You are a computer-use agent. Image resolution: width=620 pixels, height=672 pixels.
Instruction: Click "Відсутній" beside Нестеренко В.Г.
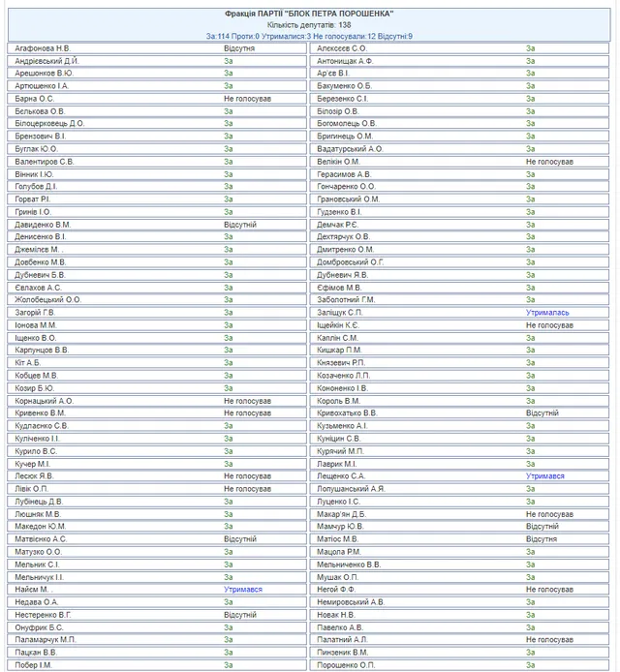pyautogui.click(x=240, y=615)
